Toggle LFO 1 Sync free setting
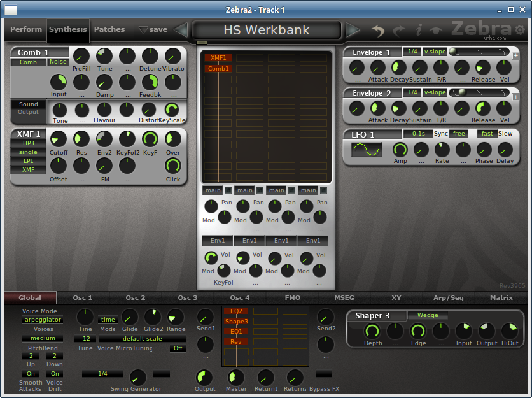Screen dimensions: 532x398 459,134
